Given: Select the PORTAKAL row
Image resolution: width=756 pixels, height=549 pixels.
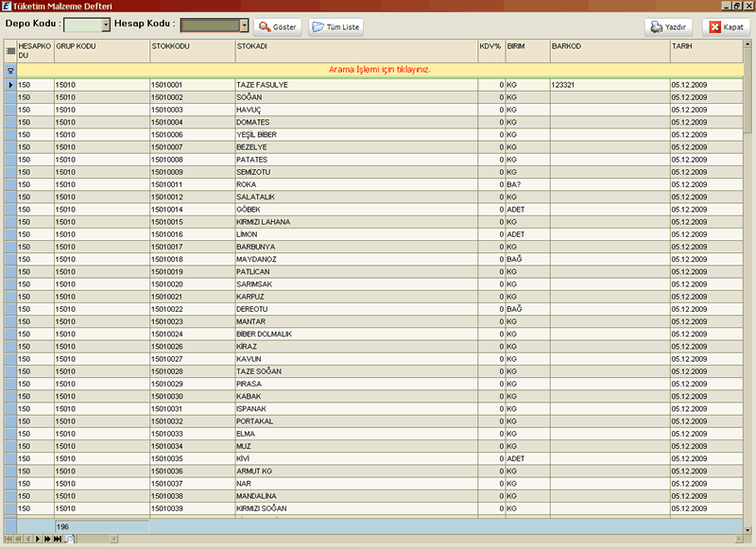Looking at the screenshot, I should pyautogui.click(x=380, y=421).
